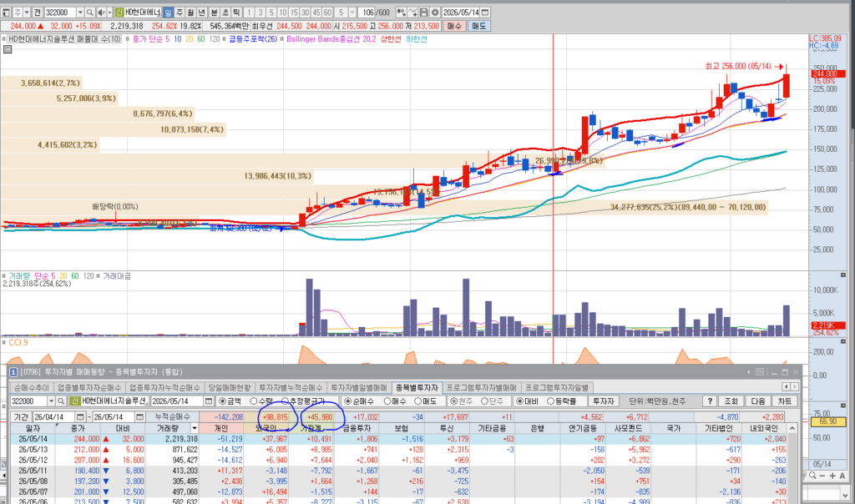855x504 pixels.
Task: Click the investor table vertical scrollbar up arrow
Action: (x=792, y=428)
